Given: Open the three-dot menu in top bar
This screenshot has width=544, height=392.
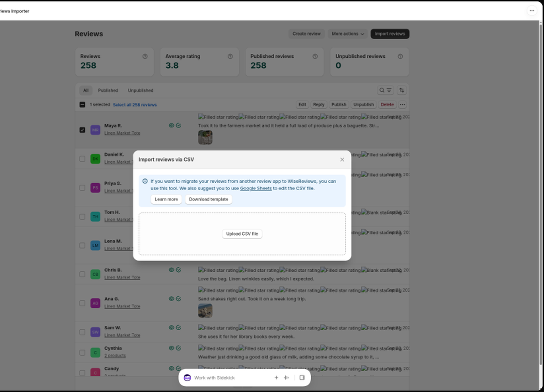Looking at the screenshot, I should pos(532,11).
